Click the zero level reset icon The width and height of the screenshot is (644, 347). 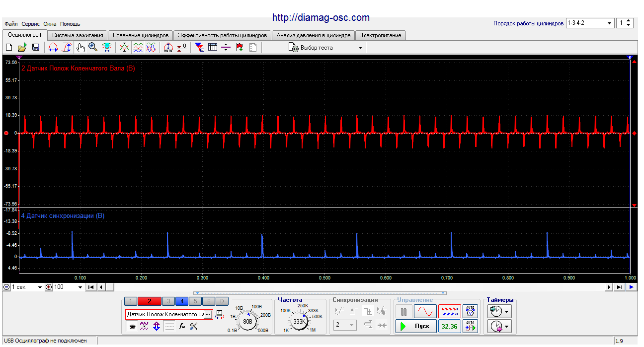182,48
